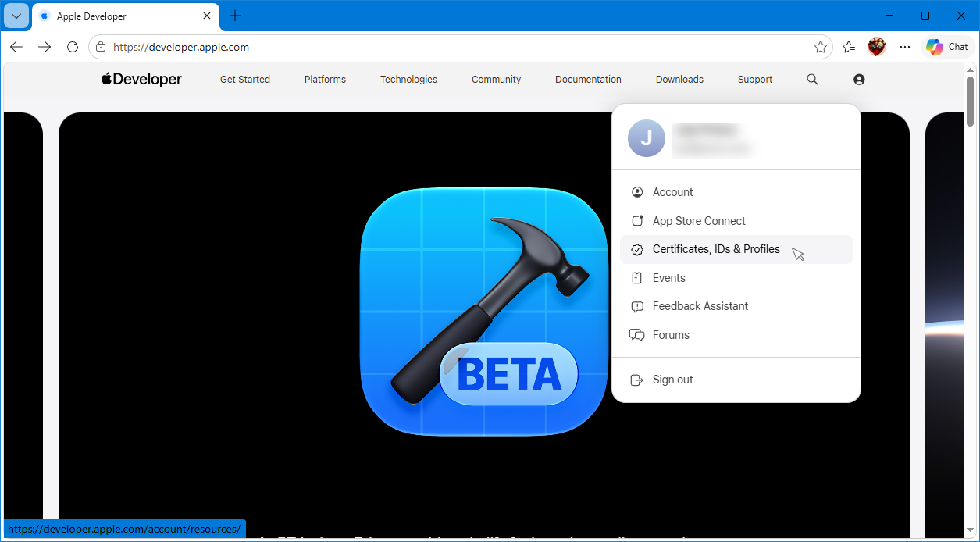Click the scrollbar up arrow

(971, 69)
